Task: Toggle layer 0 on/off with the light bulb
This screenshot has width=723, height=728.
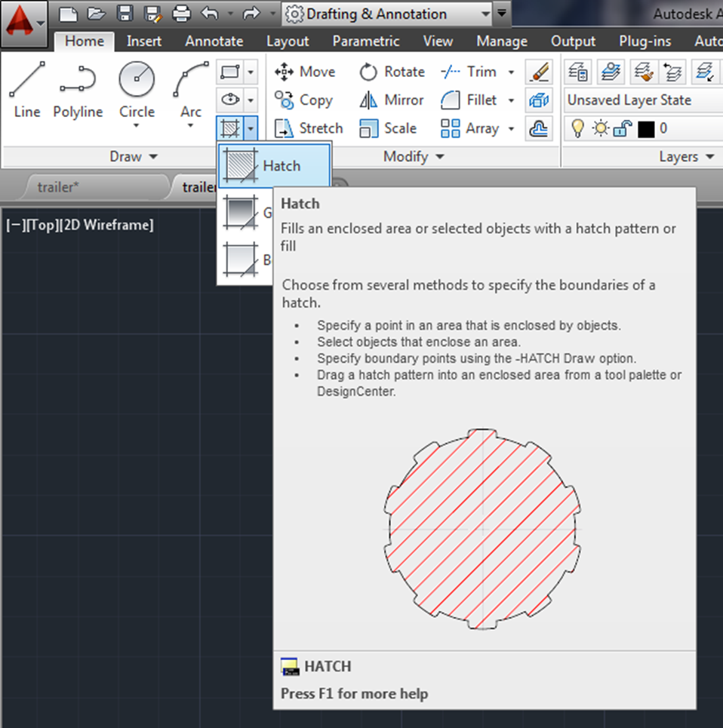Action: click(x=577, y=127)
